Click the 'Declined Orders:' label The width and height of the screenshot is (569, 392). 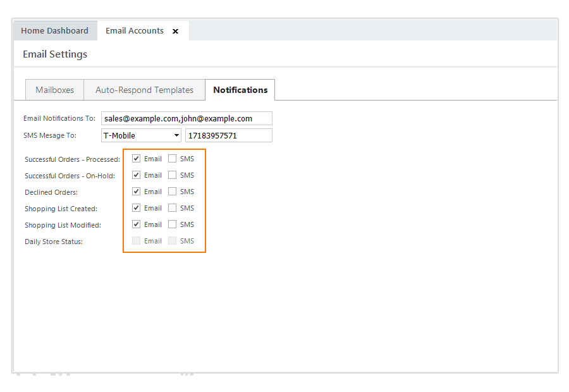[x=51, y=192]
